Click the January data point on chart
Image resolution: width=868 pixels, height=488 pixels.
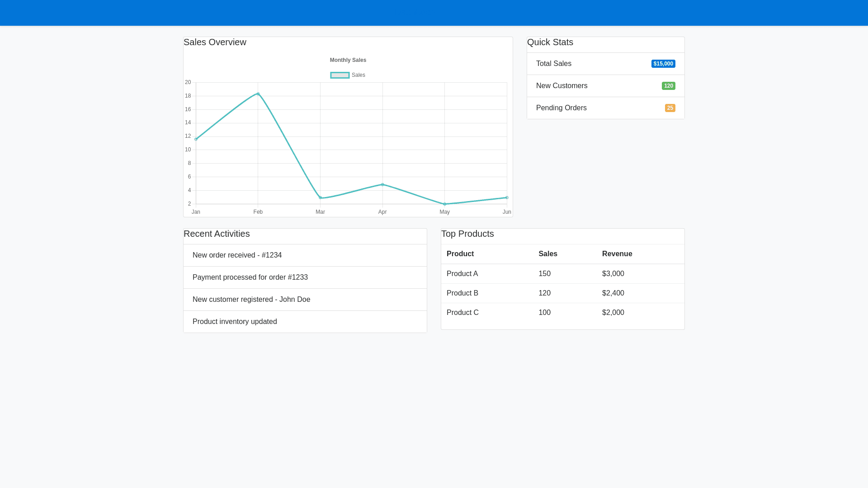(x=196, y=139)
